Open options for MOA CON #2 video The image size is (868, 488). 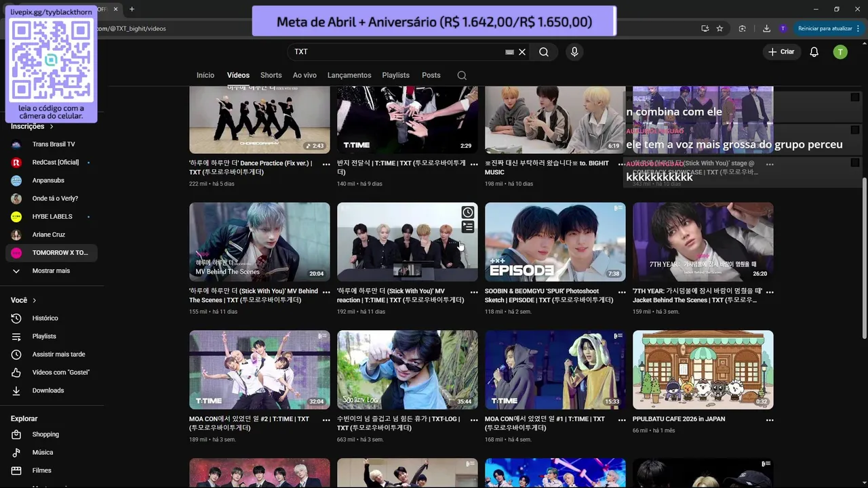326,420
